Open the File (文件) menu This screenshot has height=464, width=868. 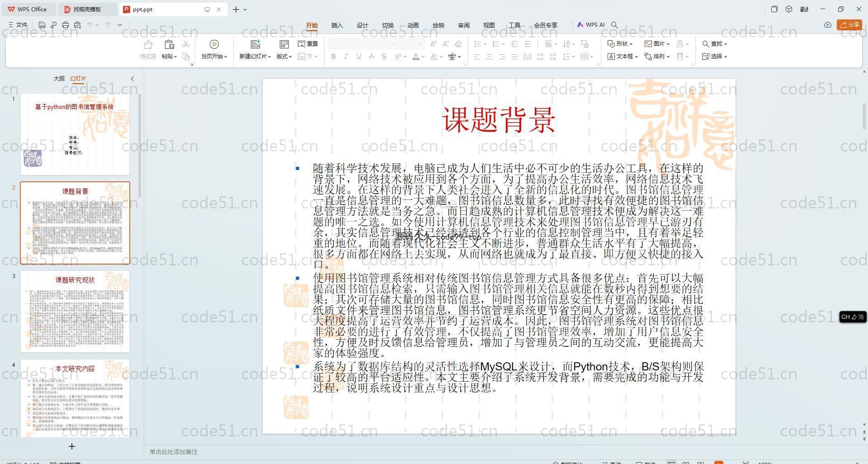click(18, 25)
